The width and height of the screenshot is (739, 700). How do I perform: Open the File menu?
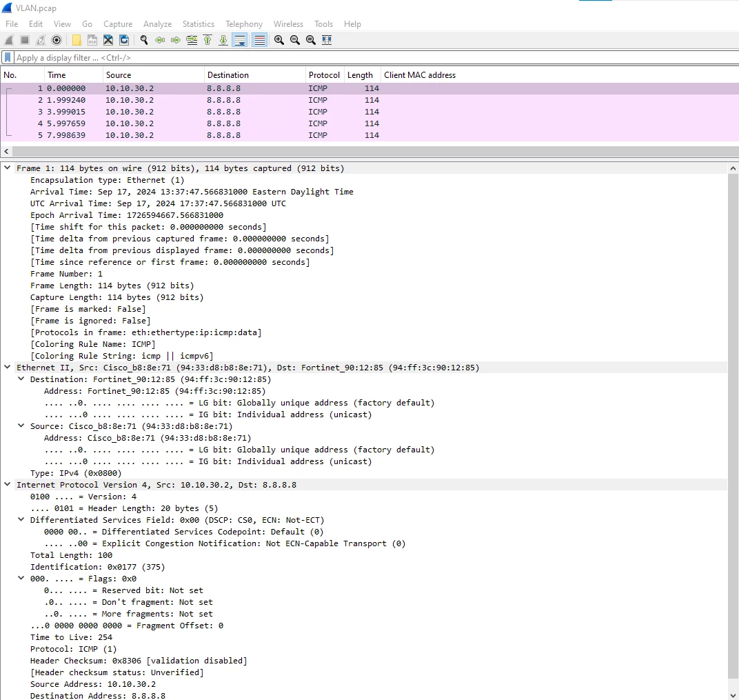(12, 24)
